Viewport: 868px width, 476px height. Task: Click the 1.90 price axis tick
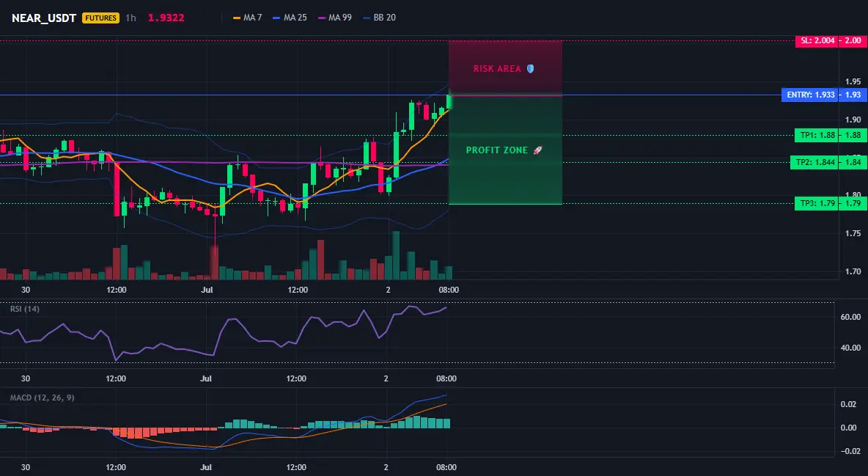click(x=853, y=120)
